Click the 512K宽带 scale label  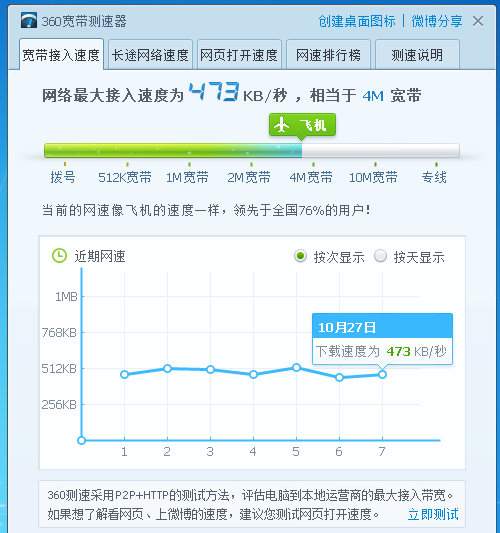(x=125, y=177)
